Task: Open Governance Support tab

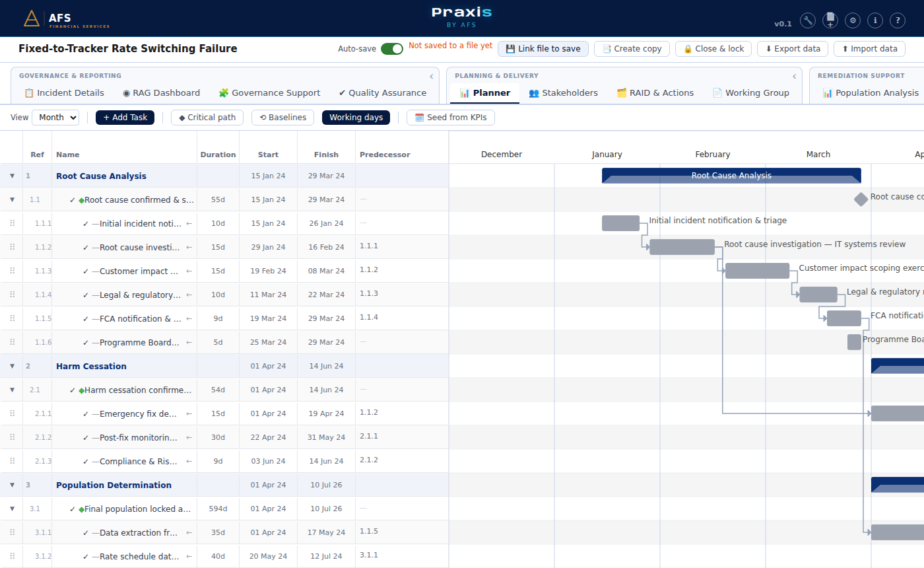Action: tap(269, 93)
